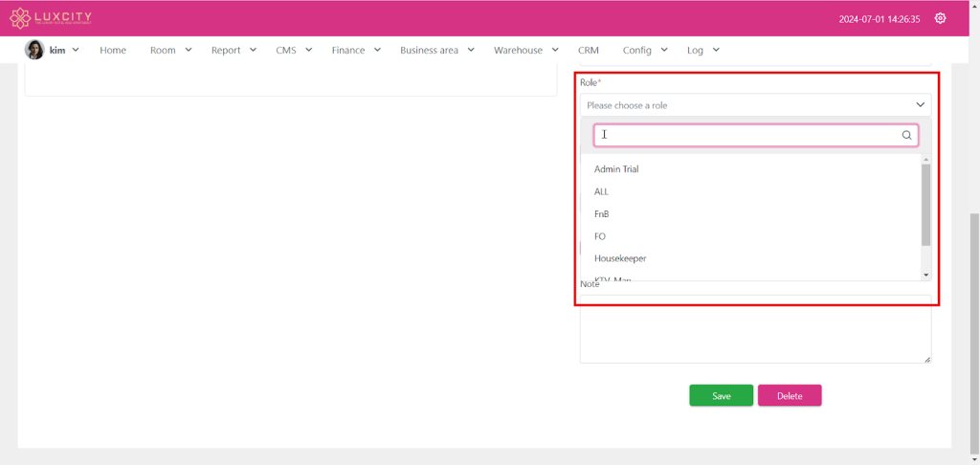Click the role list scrollbar thumb
Viewport: 980px width, 465px height.
tap(925, 204)
